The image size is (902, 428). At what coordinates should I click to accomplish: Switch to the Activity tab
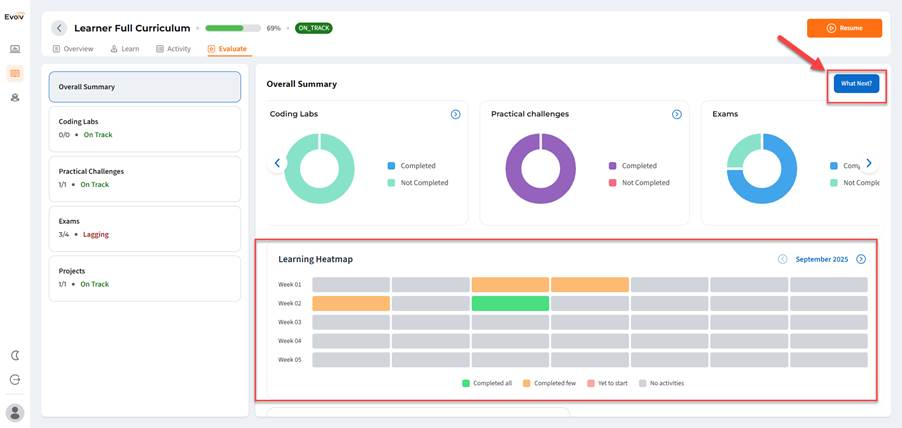click(173, 49)
